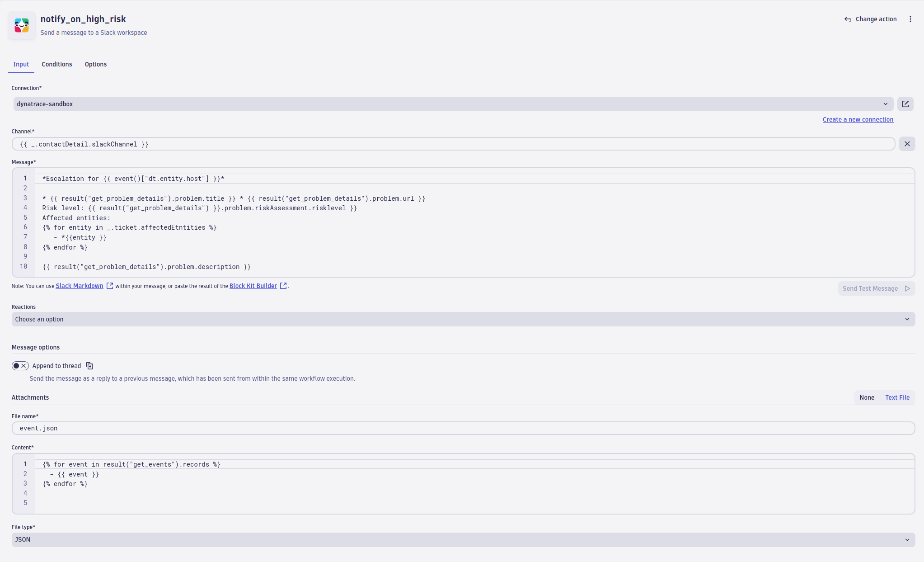Select None for attachments
This screenshot has height=562, width=924.
coord(867,397)
